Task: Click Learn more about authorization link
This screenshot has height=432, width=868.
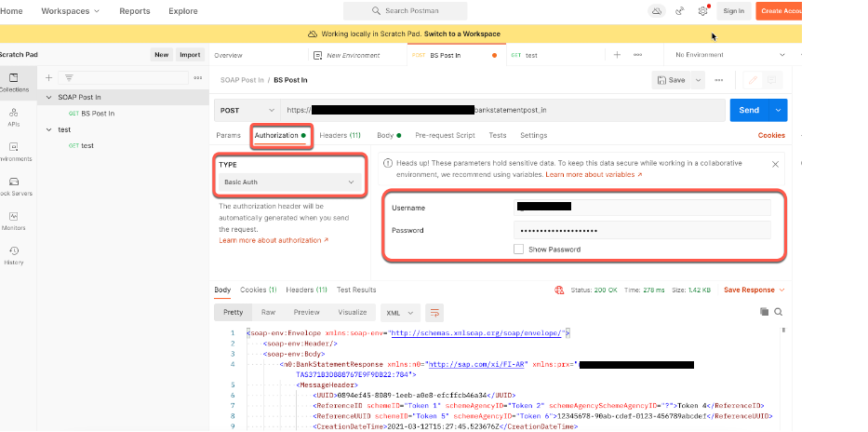Action: point(273,240)
